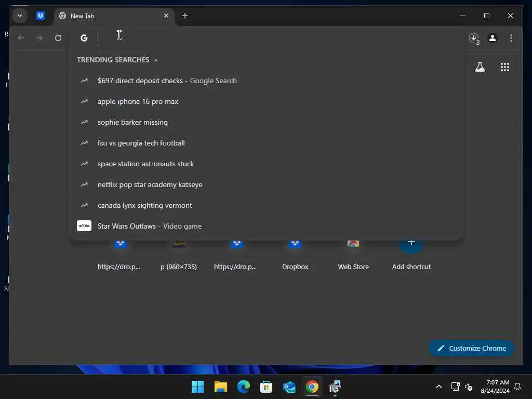This screenshot has height=399, width=532.
Task: Select 'Star Wars Outlaws' video game suggestion
Action: coord(265,226)
